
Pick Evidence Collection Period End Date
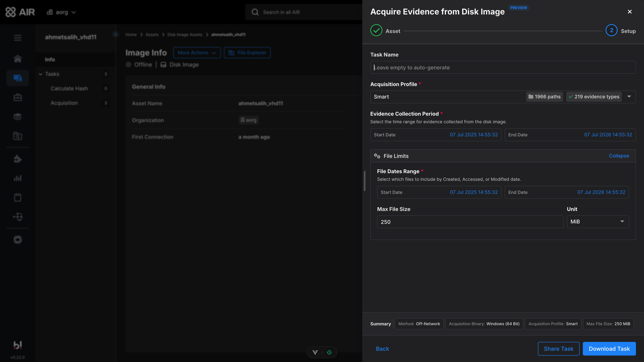(x=570, y=135)
